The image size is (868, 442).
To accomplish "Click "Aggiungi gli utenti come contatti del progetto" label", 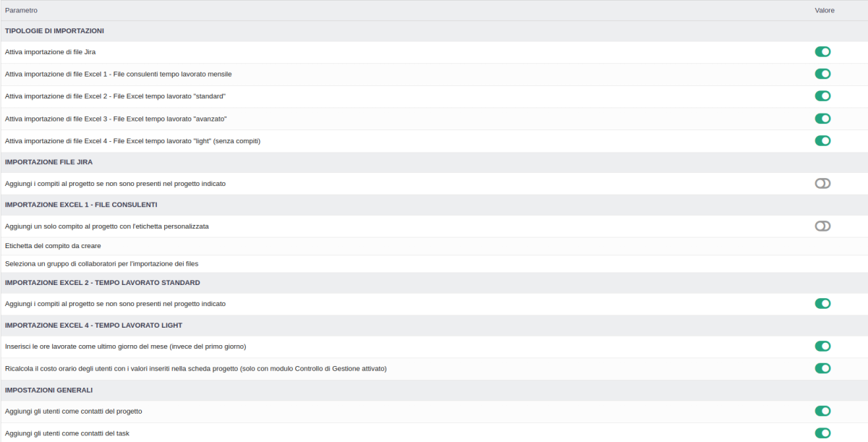I will (74, 412).
